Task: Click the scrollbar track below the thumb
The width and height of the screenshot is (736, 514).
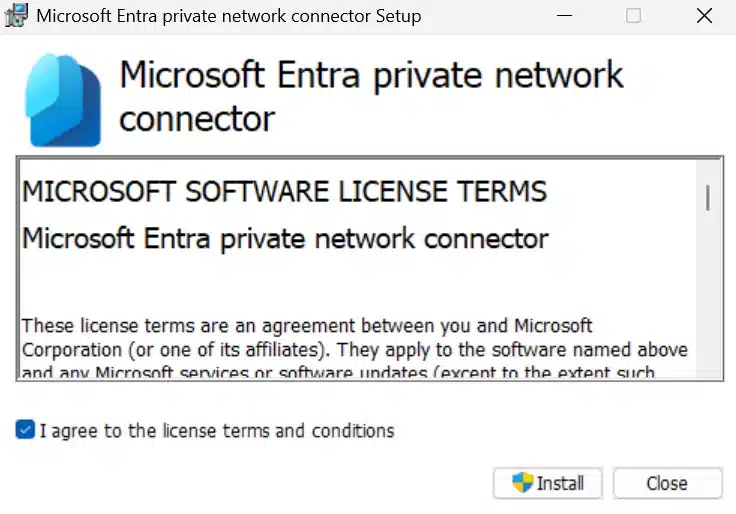Action: [708, 300]
